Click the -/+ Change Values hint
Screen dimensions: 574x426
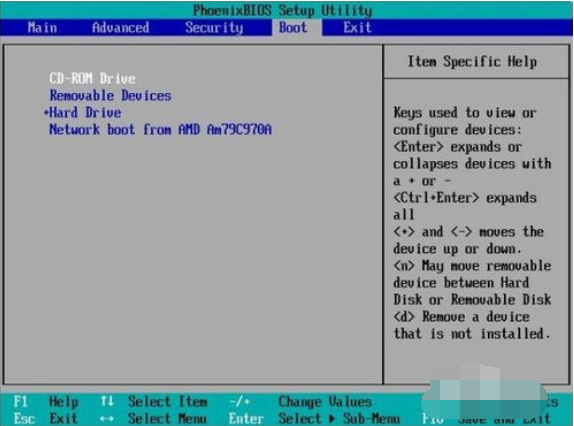coord(300,402)
